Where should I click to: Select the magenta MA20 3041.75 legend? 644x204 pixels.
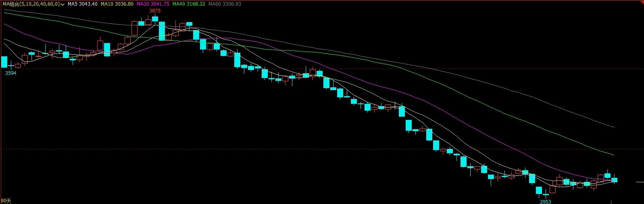click(x=153, y=4)
